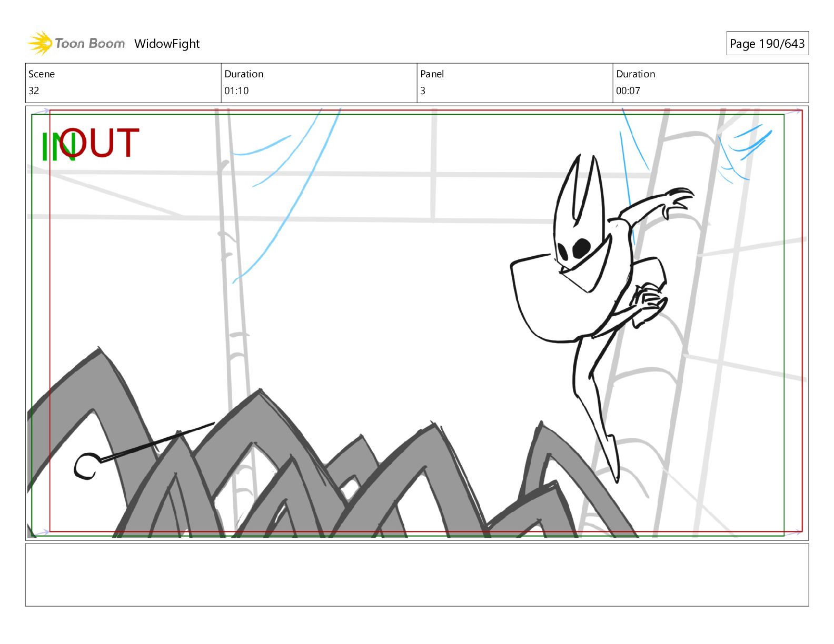Viewport: 834px width, 644px height.
Task: Click the scene duration value 01:10
Action: [x=236, y=90]
